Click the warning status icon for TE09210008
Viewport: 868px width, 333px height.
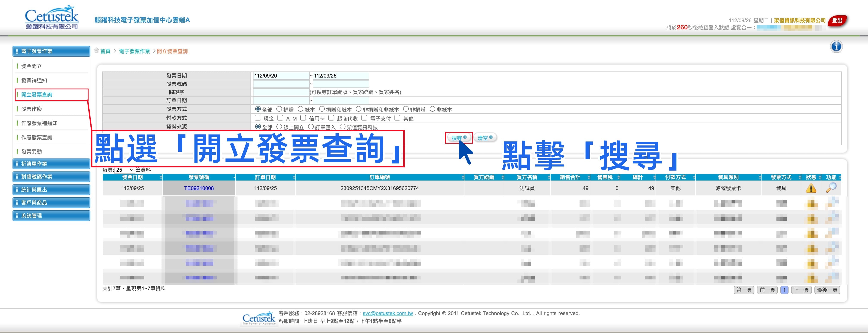tap(811, 188)
